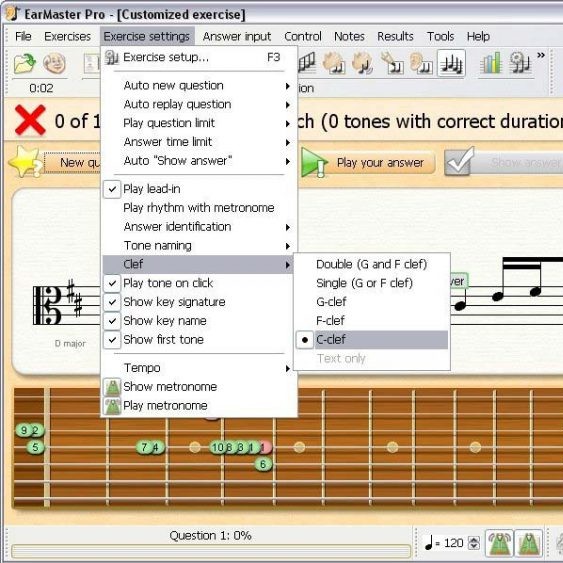563x563 pixels.
Task: Select the ear with notes exercise icon
Action: pyautogui.click(x=421, y=63)
